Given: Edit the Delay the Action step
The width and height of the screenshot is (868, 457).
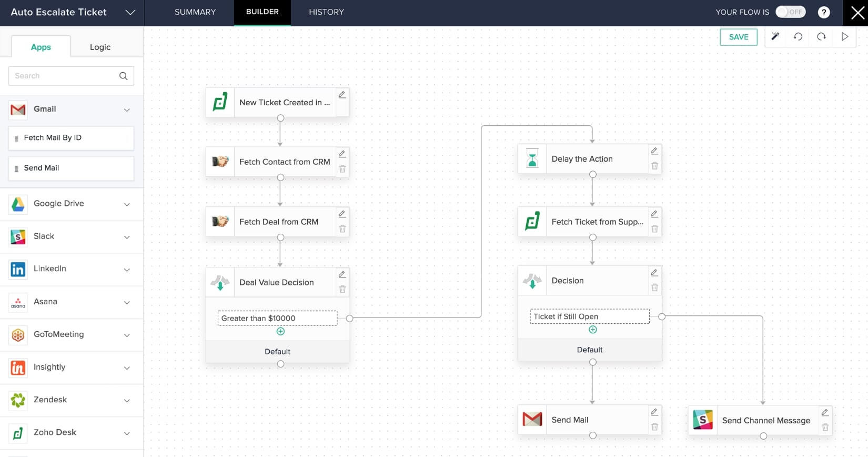Looking at the screenshot, I should point(654,151).
